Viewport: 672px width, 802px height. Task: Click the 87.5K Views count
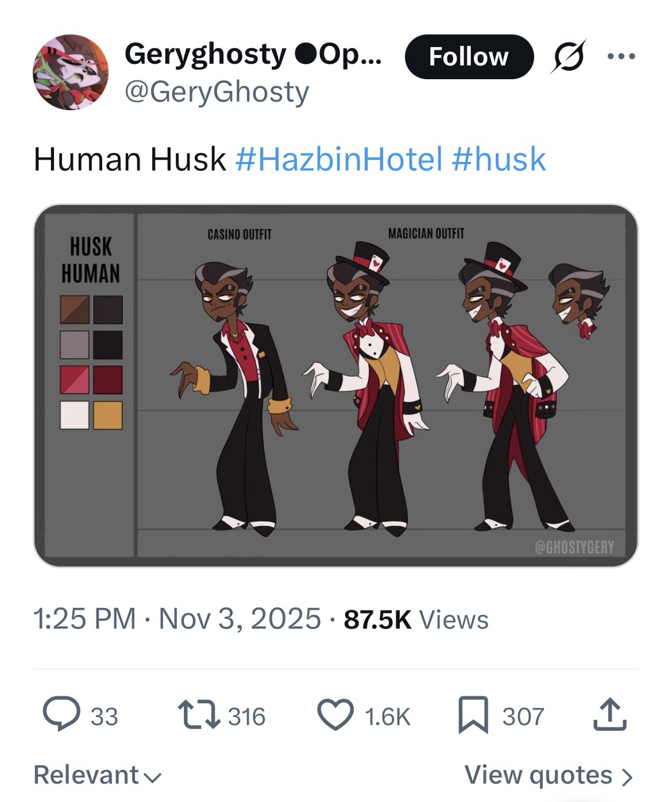[416, 619]
